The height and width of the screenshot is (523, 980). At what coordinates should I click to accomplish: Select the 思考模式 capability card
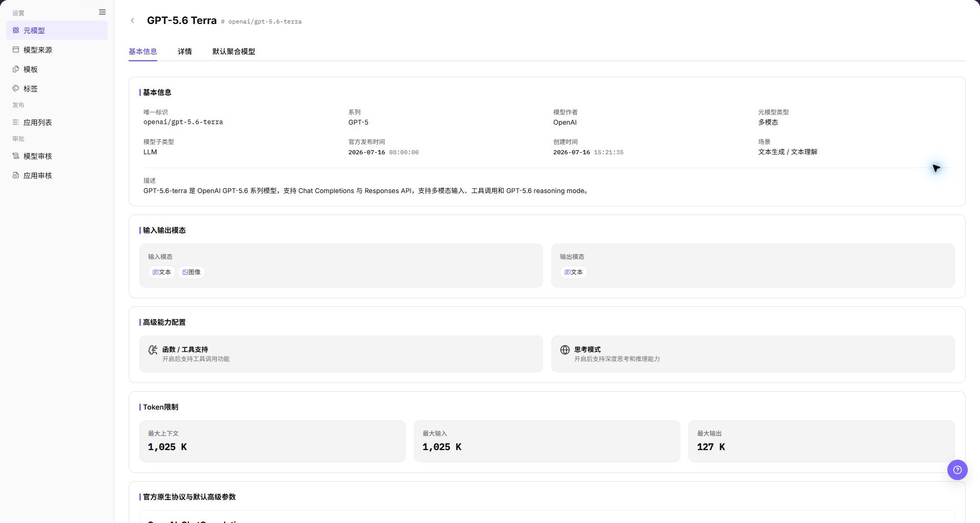click(x=753, y=354)
